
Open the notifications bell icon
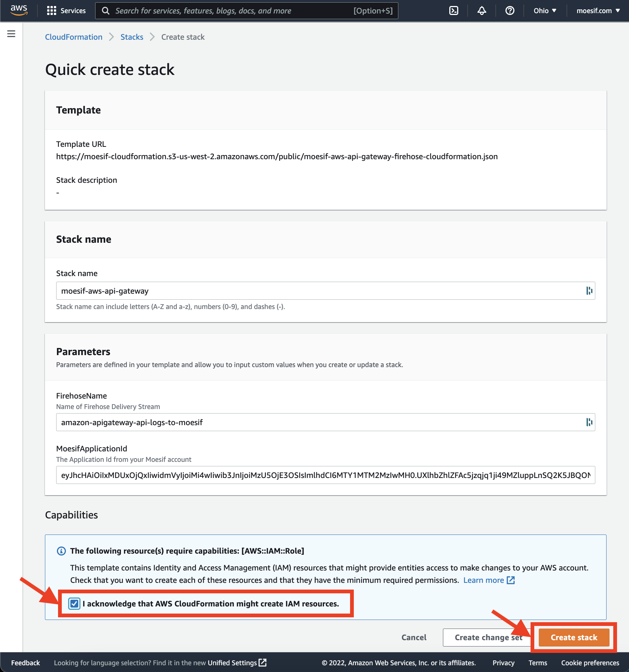pyautogui.click(x=481, y=10)
